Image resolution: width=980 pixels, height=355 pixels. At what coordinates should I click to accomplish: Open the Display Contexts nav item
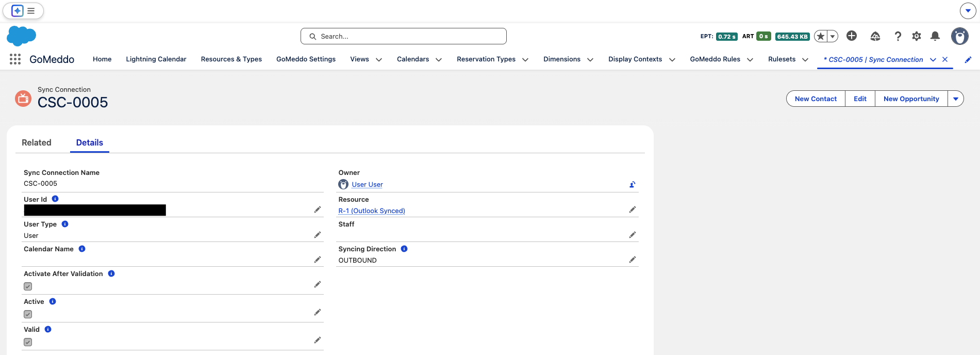click(x=635, y=59)
